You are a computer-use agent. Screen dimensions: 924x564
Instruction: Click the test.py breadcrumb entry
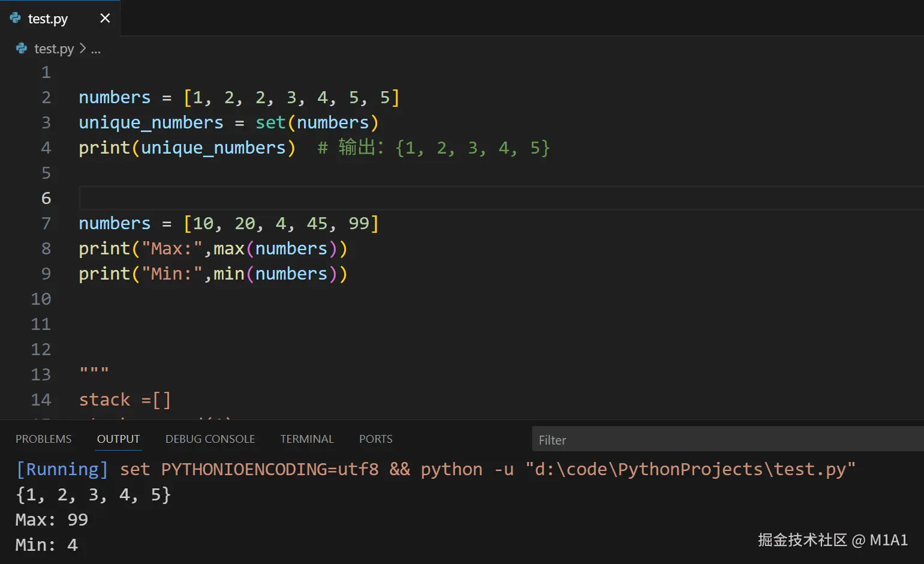[54, 49]
